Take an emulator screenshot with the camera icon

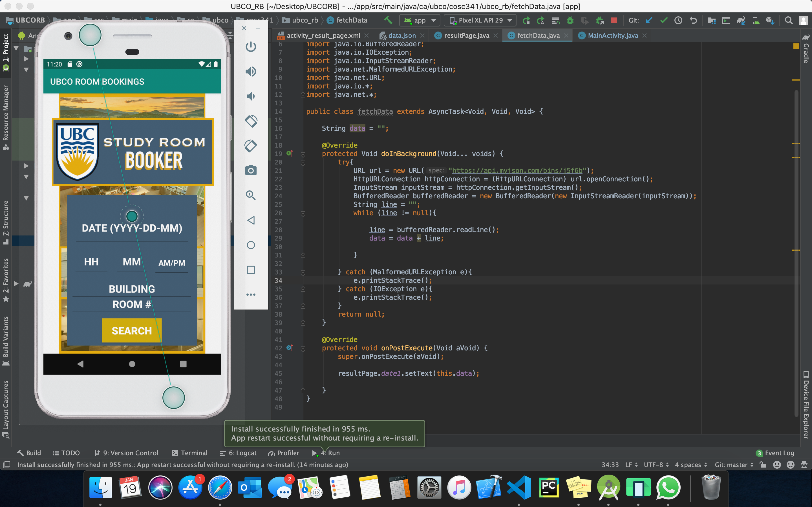point(251,170)
